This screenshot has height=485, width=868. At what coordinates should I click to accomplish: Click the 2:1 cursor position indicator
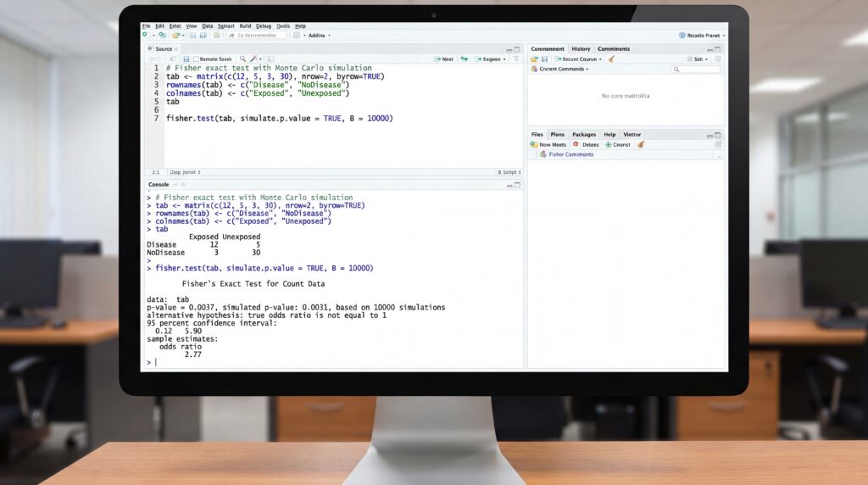point(156,172)
